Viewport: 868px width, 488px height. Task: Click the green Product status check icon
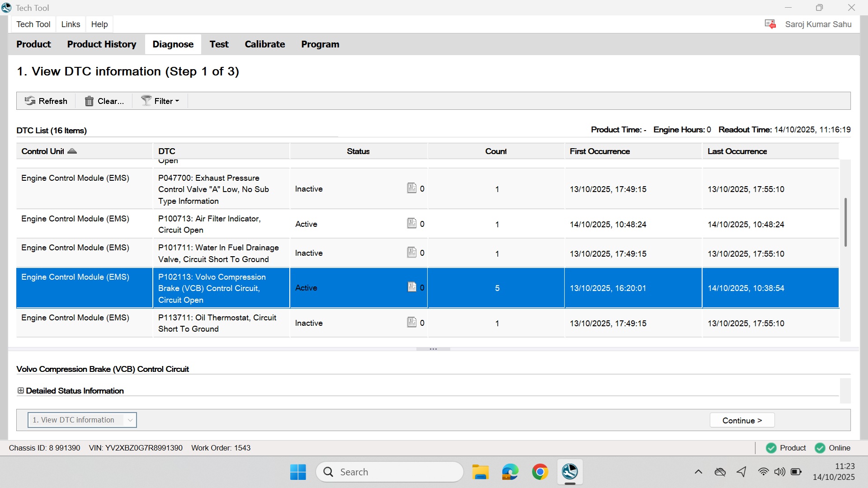pyautogui.click(x=771, y=448)
